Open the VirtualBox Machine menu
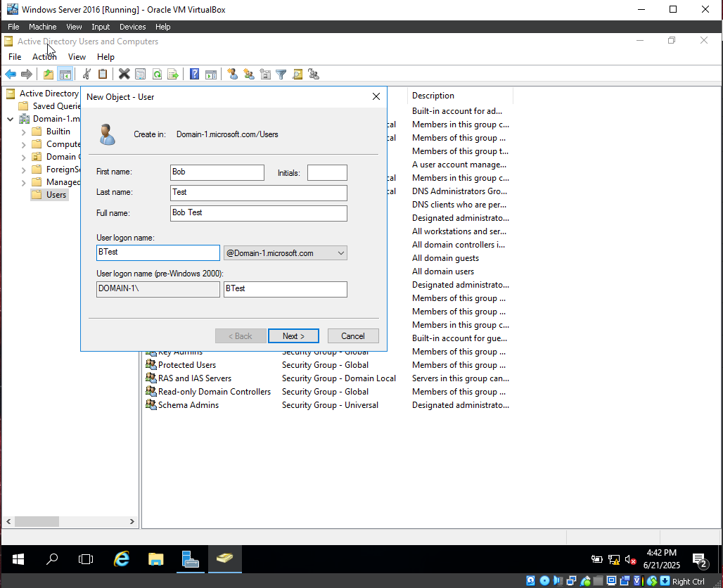The image size is (723, 588). [x=42, y=27]
